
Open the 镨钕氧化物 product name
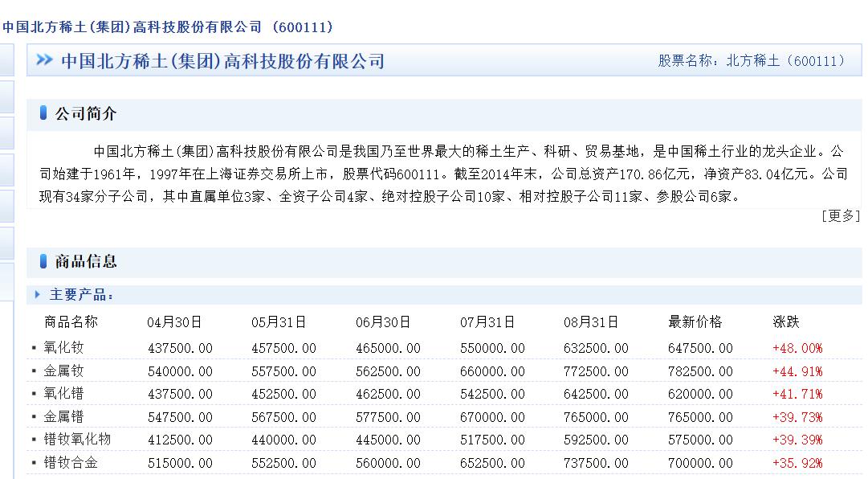coord(78,440)
